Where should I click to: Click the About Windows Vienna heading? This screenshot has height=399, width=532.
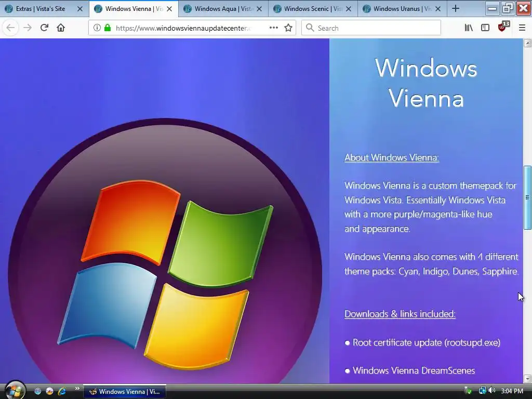click(x=392, y=157)
